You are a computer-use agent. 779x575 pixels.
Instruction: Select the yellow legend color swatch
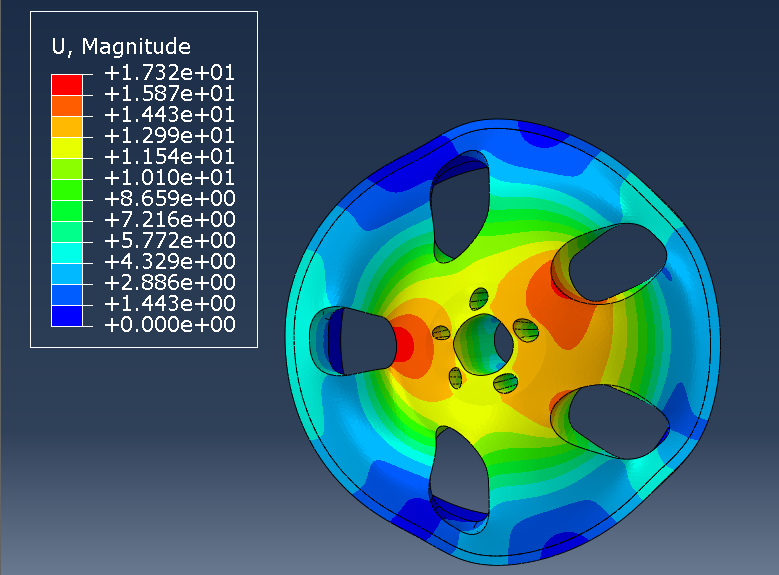click(x=67, y=148)
